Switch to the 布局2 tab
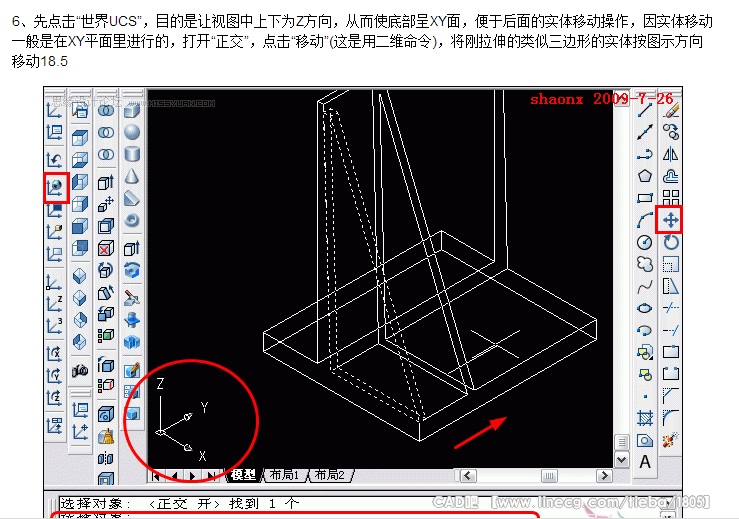This screenshot has height=519, width=739. tap(329, 475)
